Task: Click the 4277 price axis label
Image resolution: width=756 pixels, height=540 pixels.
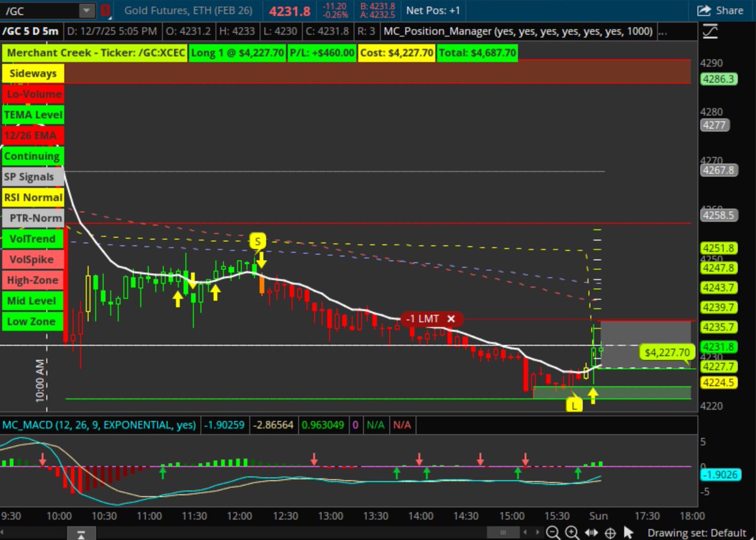Action: tap(716, 125)
